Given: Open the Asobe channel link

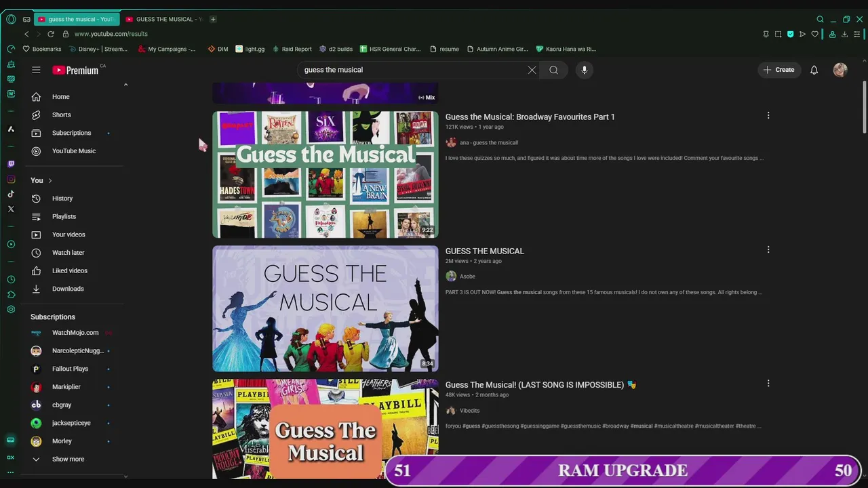Looking at the screenshot, I should coord(467,277).
